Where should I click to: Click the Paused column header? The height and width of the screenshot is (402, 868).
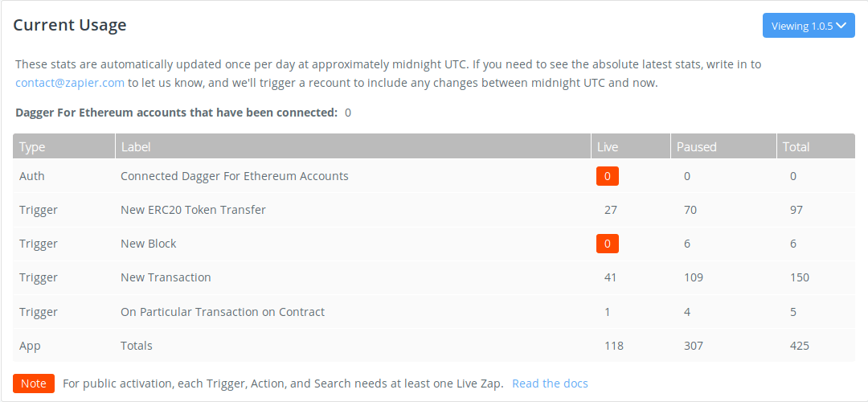(696, 147)
